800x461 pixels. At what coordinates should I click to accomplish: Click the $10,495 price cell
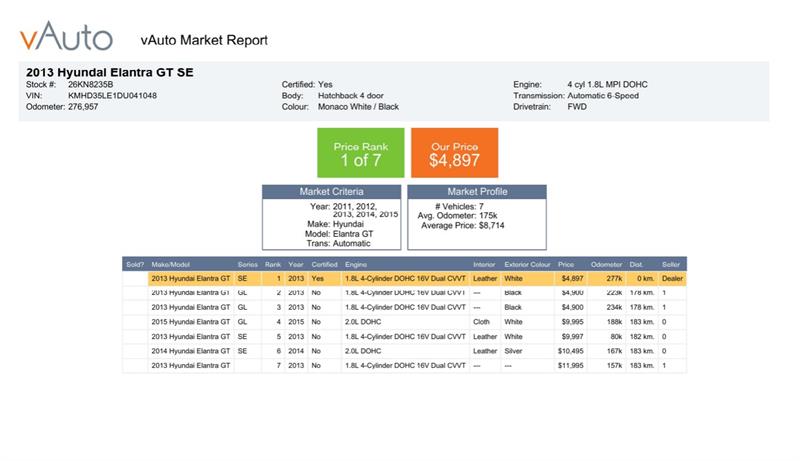tap(570, 351)
